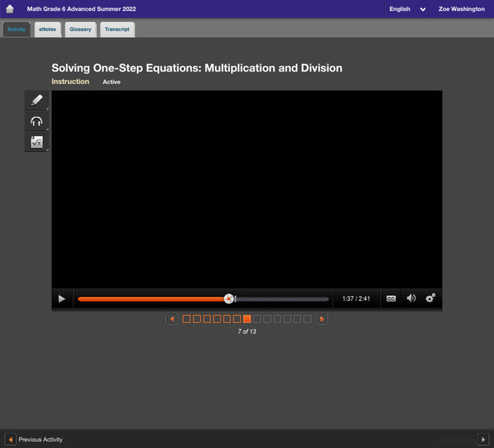Viewport: 494px width, 448px height.
Task: Click the Math Grade 6 Advanced course title
Action: click(81, 9)
